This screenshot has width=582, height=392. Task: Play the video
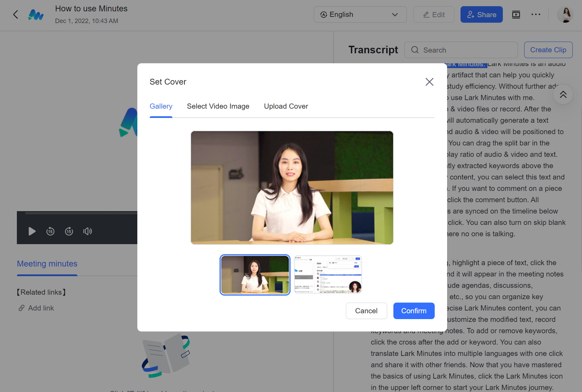click(x=32, y=231)
